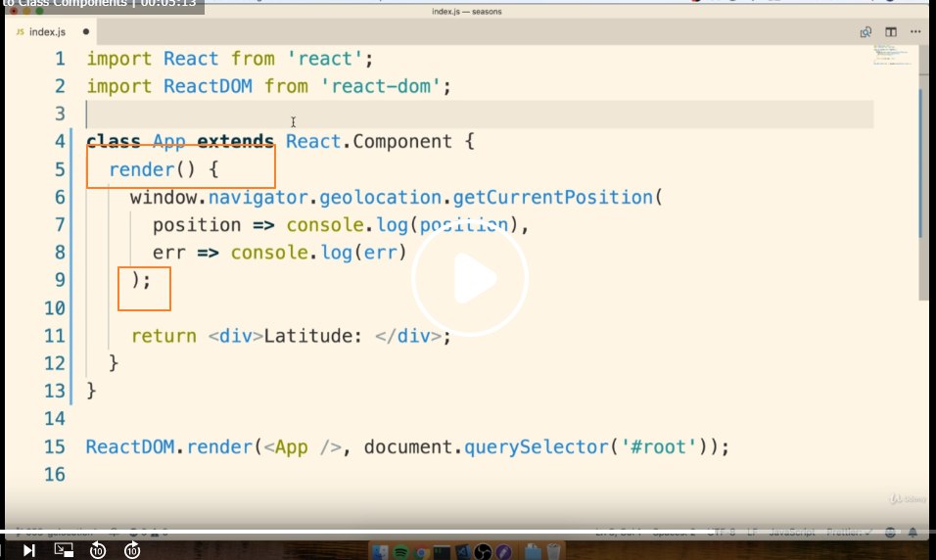Viewport: 936px width, 560px height.
Task: Launch Chrome from the Dock
Action: click(x=421, y=552)
